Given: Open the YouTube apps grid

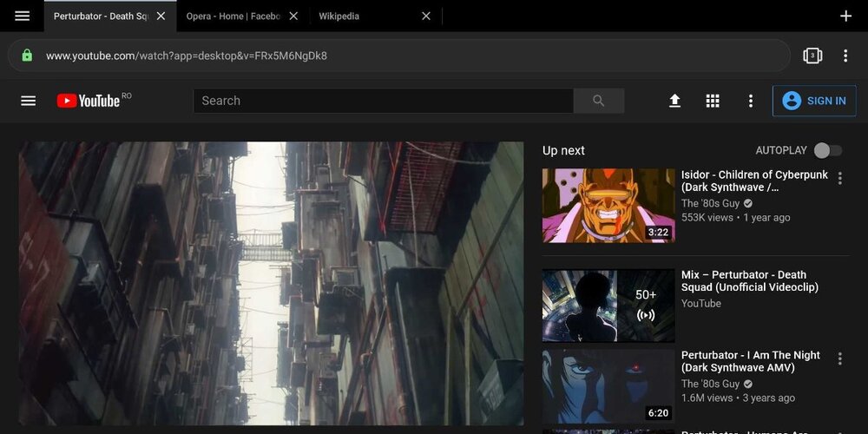Looking at the screenshot, I should 713,101.
